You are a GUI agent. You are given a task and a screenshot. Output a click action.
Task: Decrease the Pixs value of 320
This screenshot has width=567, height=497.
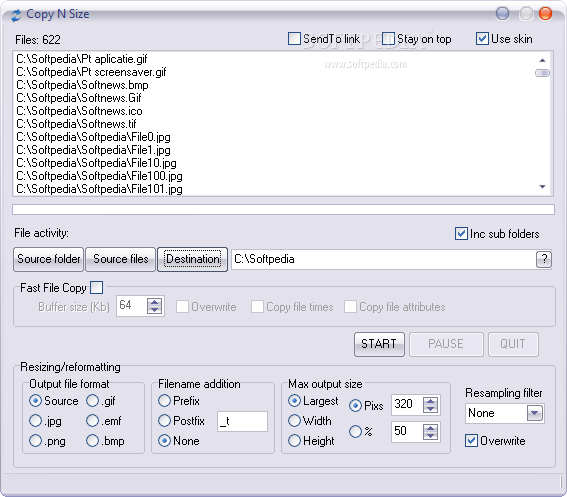click(430, 409)
